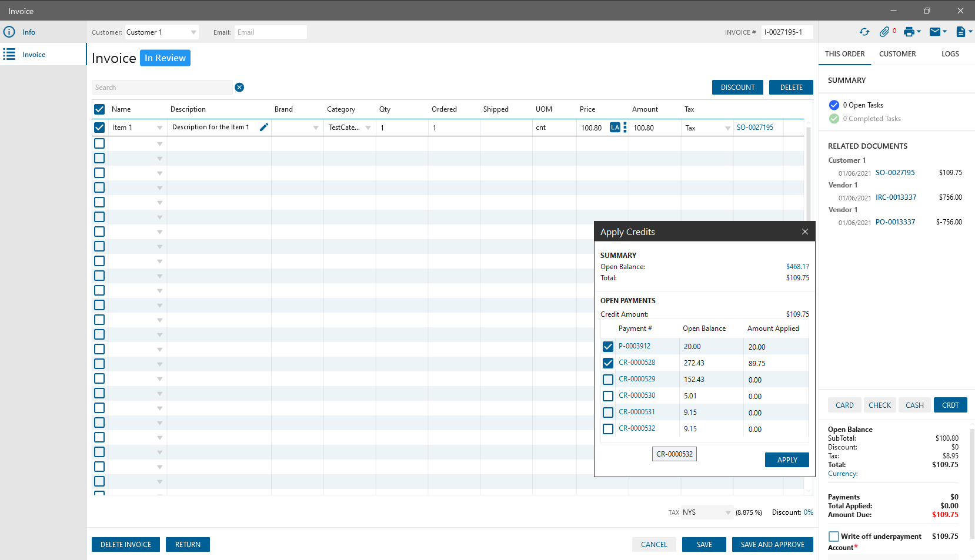Viewport: 975px width, 560px height.
Task: Switch to the LOGS tab
Action: coord(950,54)
